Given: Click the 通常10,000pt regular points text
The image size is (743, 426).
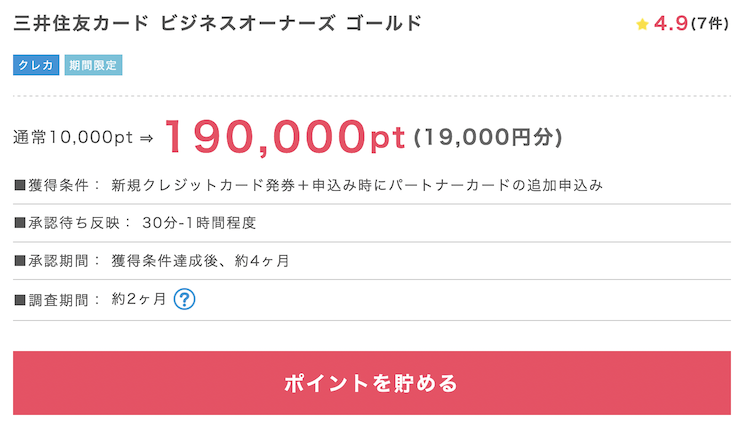Looking at the screenshot, I should (x=73, y=137).
